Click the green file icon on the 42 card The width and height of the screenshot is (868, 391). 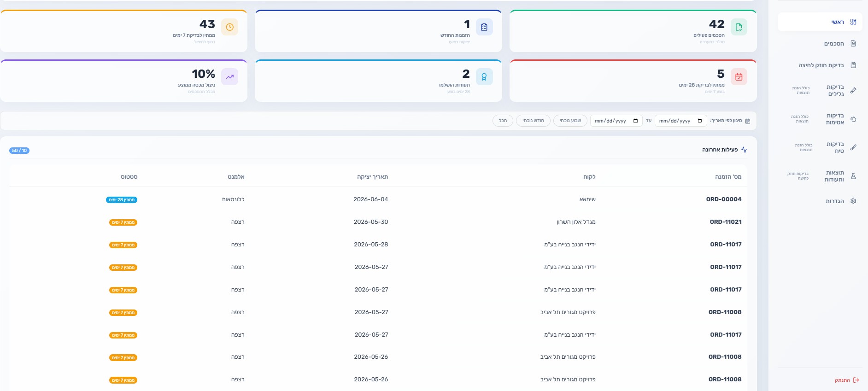click(739, 27)
